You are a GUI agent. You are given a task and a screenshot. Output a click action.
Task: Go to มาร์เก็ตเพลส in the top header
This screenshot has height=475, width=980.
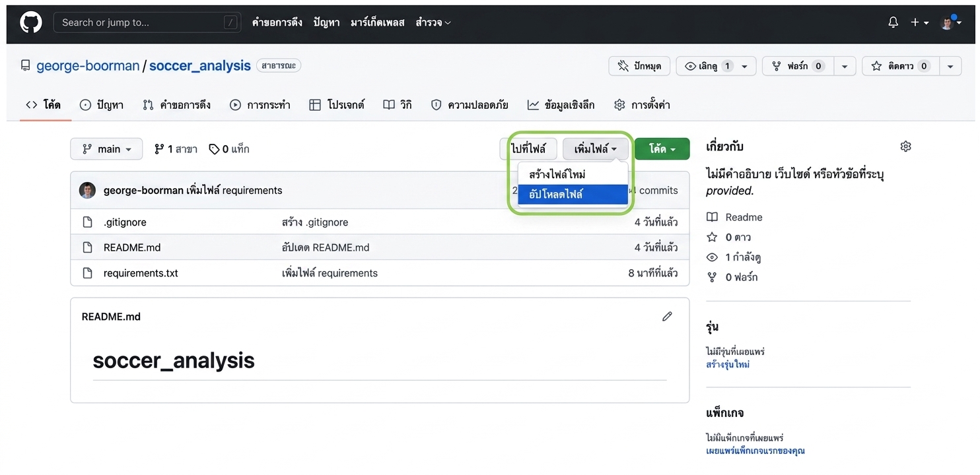coord(377,22)
